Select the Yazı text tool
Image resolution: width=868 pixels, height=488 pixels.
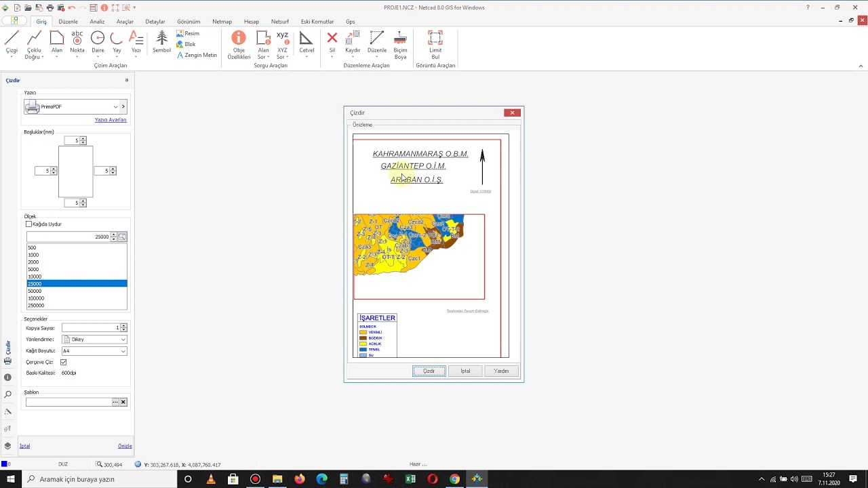[136, 43]
